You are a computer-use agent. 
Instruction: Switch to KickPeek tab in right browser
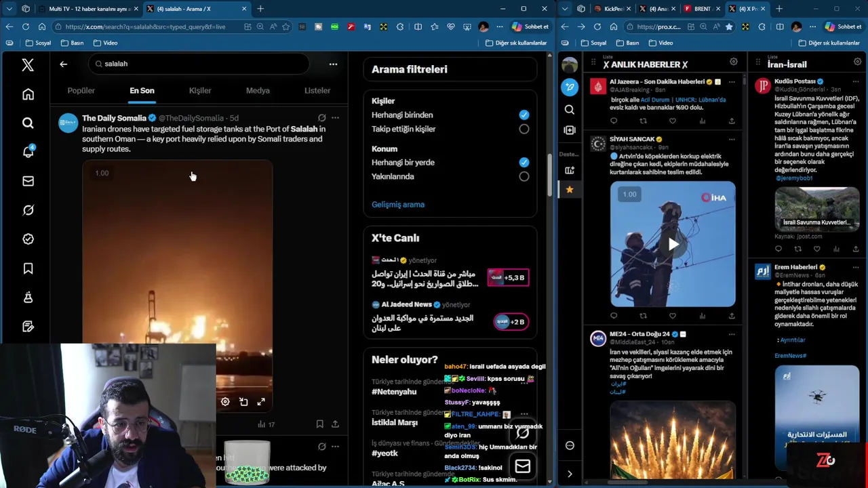[612, 9]
